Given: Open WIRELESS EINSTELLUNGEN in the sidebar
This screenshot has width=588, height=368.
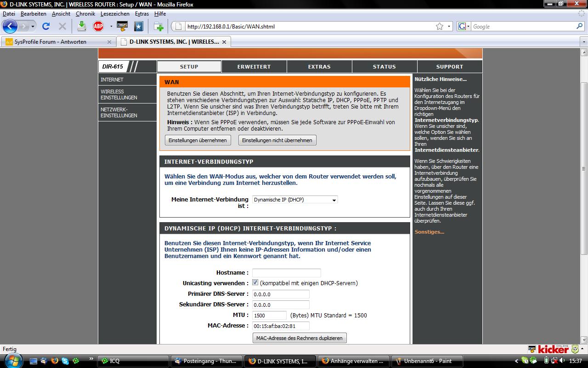Looking at the screenshot, I should tap(127, 95).
